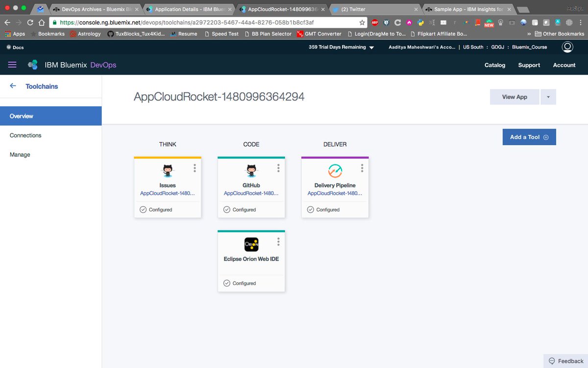Click the Orion Web IDE logo

(x=251, y=244)
